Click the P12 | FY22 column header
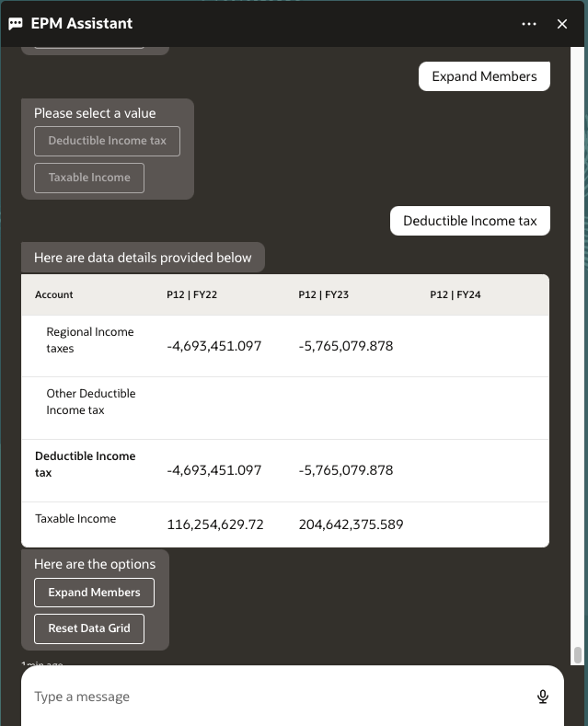This screenshot has height=726, width=588. click(x=191, y=294)
